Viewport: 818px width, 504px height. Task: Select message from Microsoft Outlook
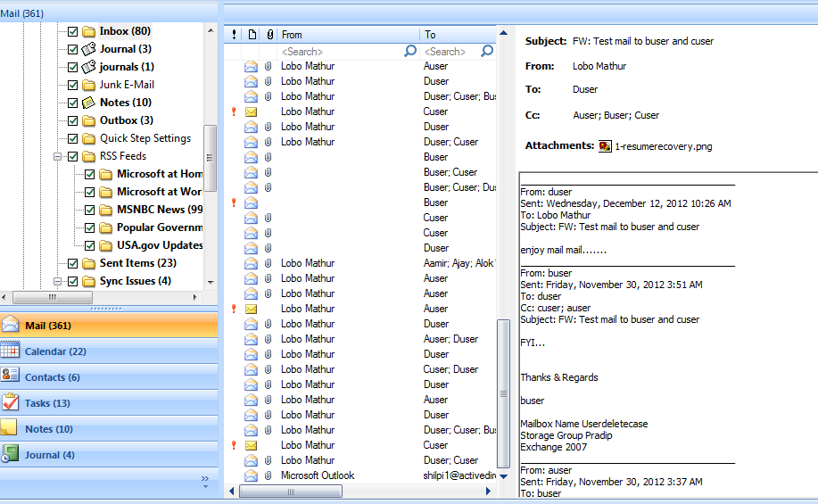click(x=360, y=475)
